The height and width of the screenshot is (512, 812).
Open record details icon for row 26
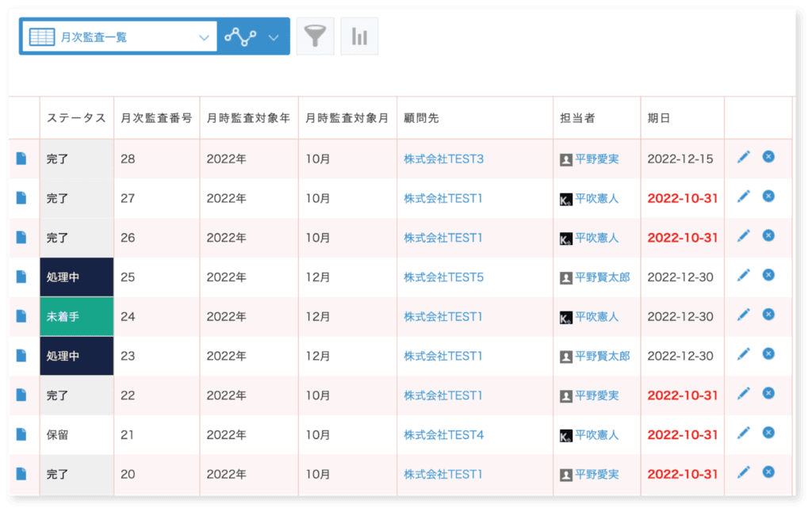click(x=21, y=237)
